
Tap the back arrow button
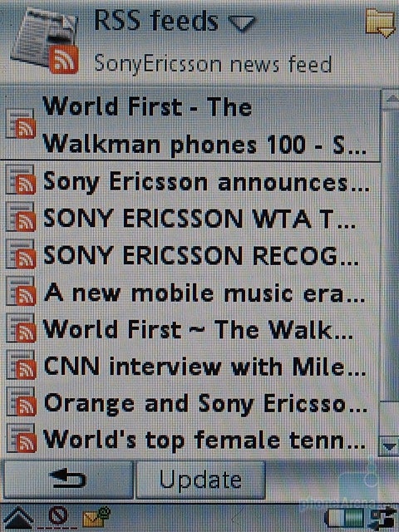[x=67, y=480]
